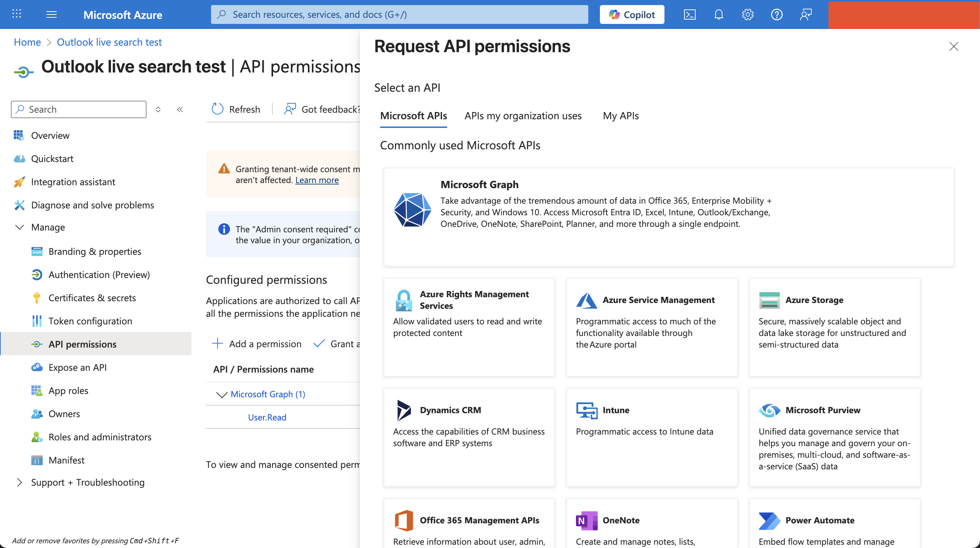Switch to APIs my organization uses tab
The height and width of the screenshot is (548, 980).
click(523, 116)
